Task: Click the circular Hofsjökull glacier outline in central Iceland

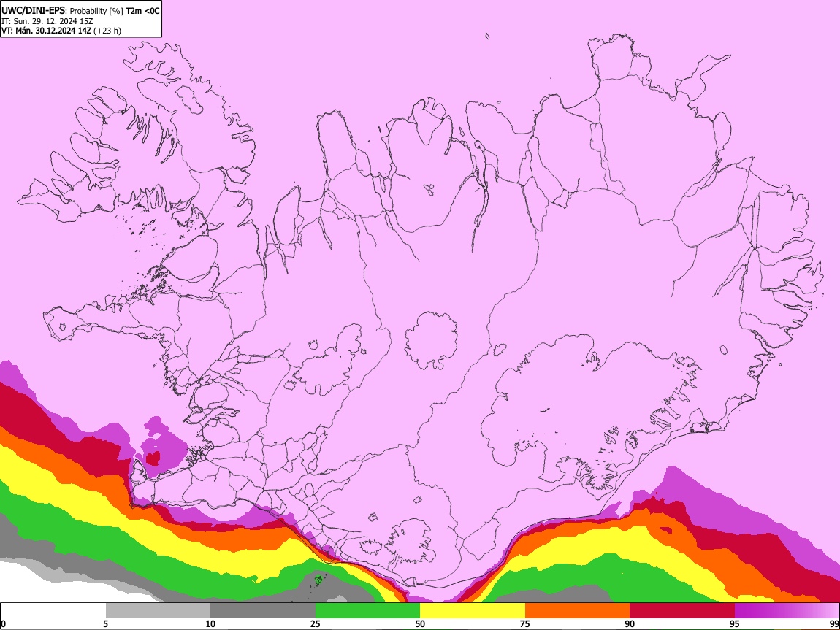Action: click(431, 339)
